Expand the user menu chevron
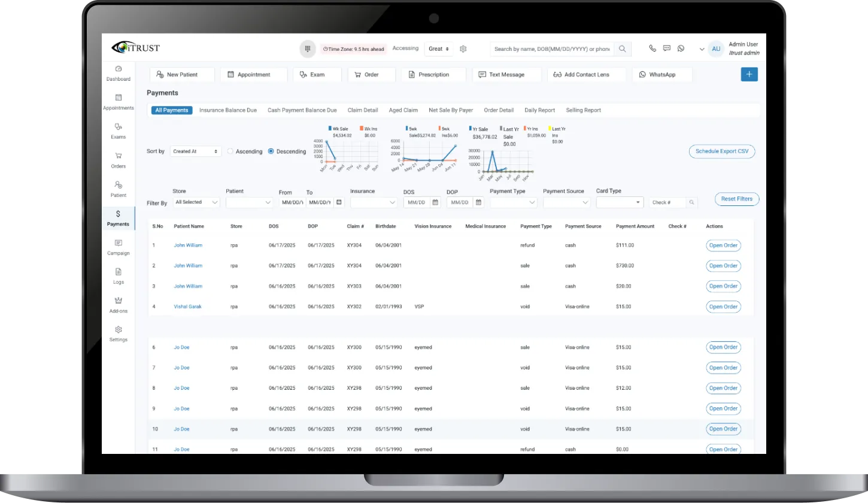This screenshot has height=503, width=868. point(702,50)
